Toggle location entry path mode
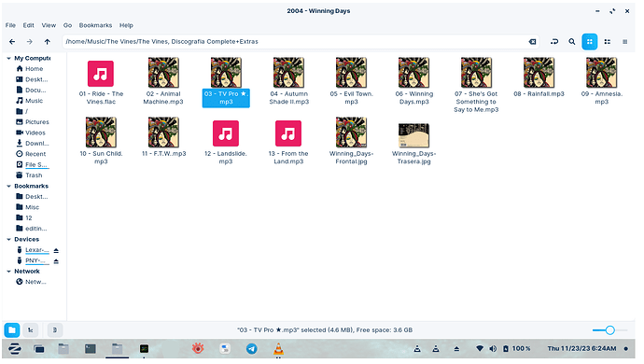 pyautogui.click(x=554, y=41)
